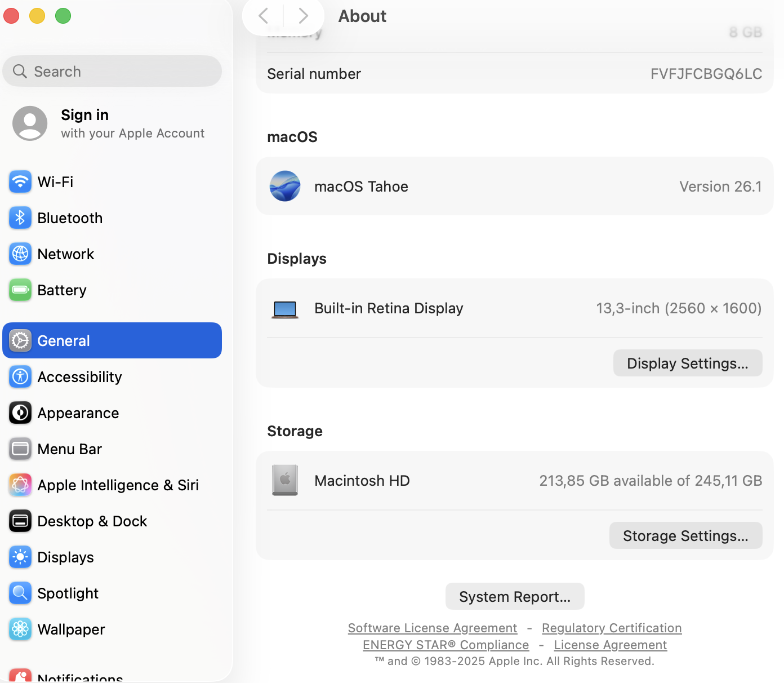Click 13,3-inch (2560 × 1600) value
Image resolution: width=784 pixels, height=683 pixels.
(679, 308)
